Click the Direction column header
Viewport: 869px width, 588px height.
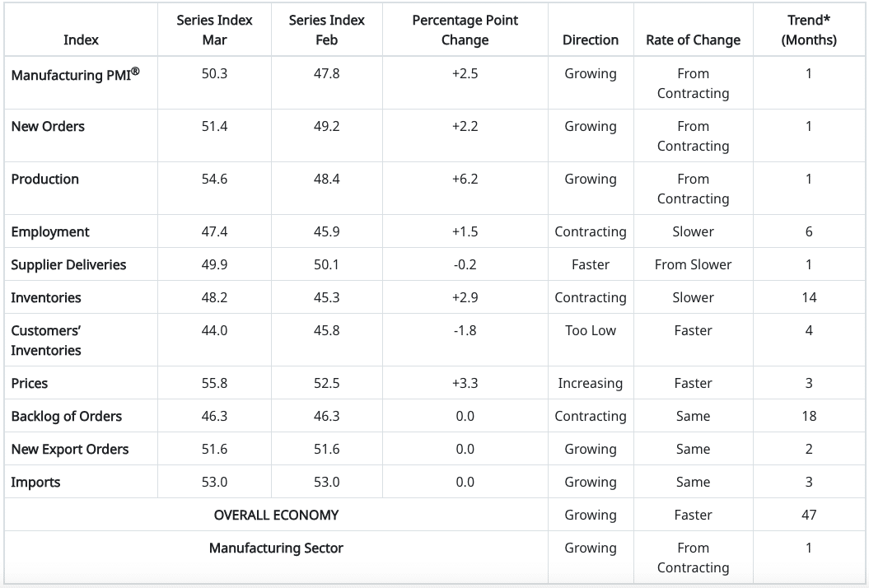(x=590, y=40)
